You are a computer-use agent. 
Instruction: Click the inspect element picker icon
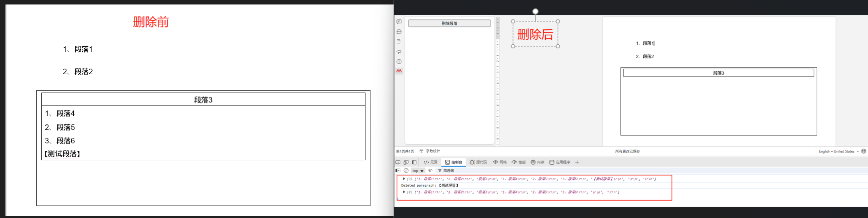pos(398,162)
